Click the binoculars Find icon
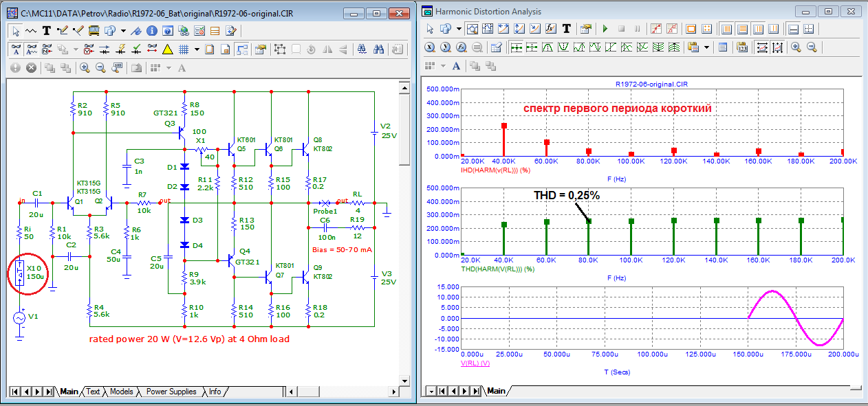868x406 pixels. click(x=379, y=49)
